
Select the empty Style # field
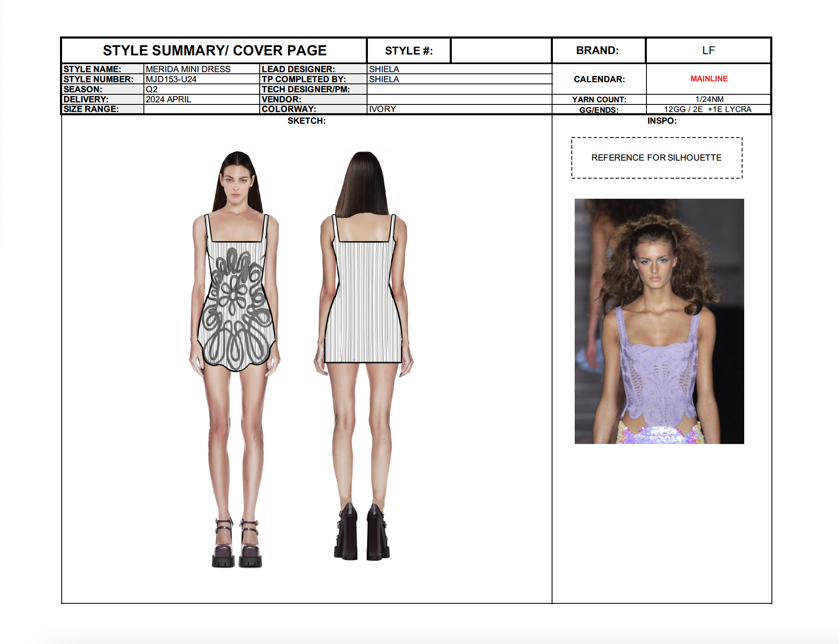coord(501,51)
